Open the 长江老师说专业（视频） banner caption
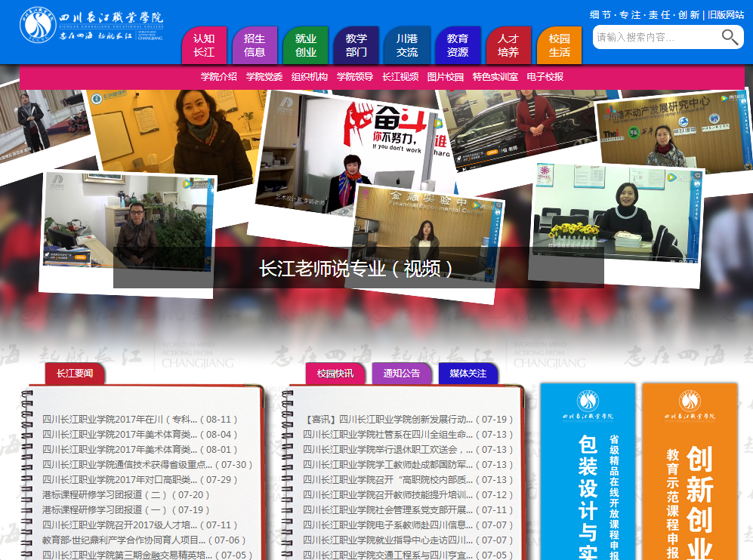The image size is (753, 560). pos(358,269)
